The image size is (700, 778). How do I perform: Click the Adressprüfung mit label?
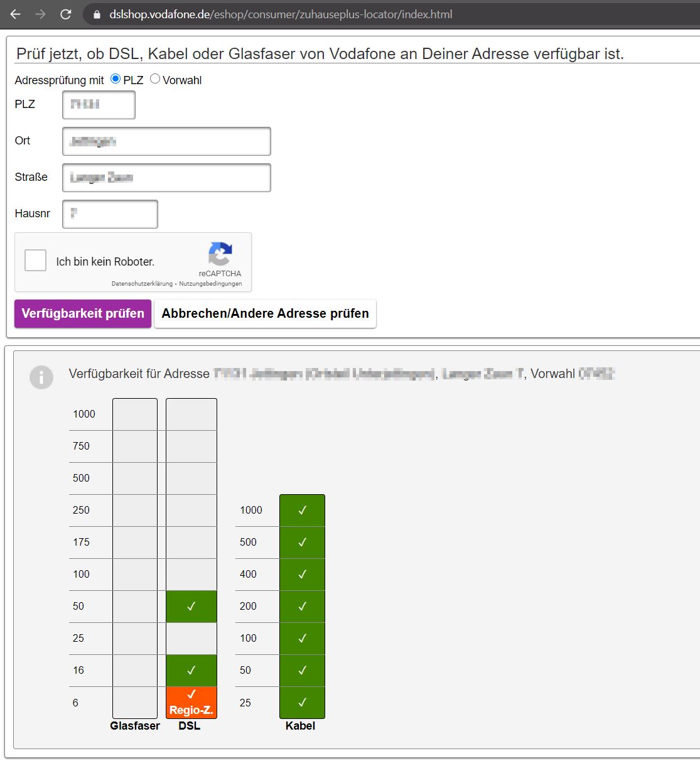click(x=59, y=80)
